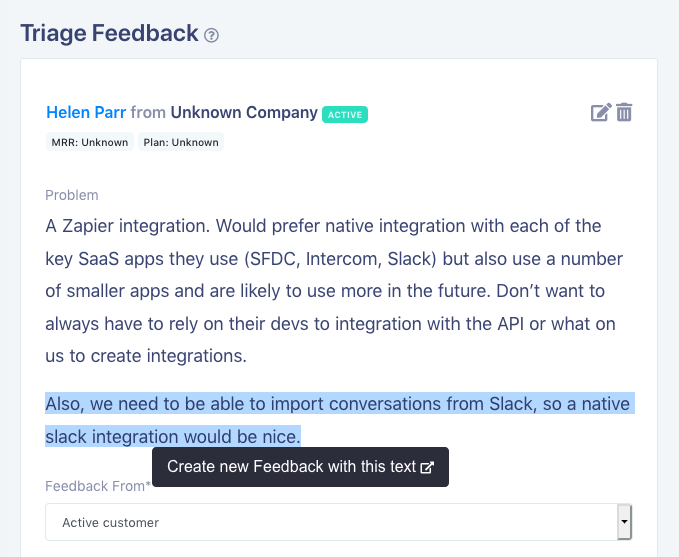This screenshot has height=557, width=679.
Task: Open the Unknown Company name
Action: (x=244, y=113)
